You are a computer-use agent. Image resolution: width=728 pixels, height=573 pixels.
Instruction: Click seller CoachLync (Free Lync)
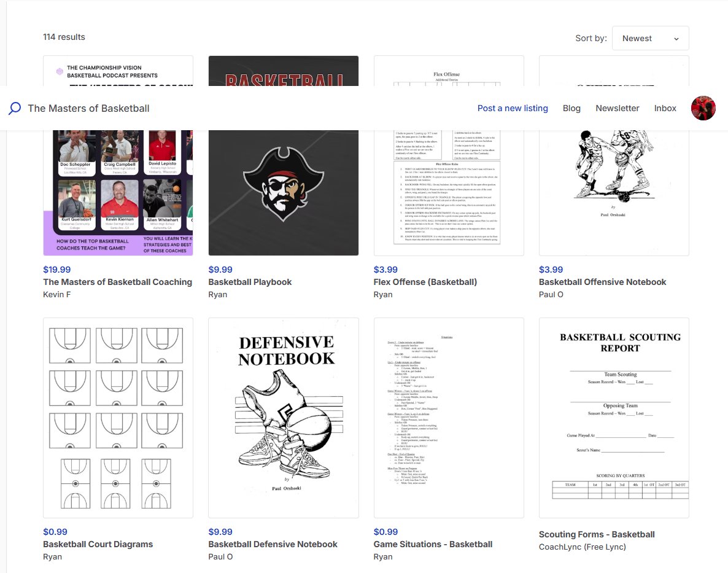[x=582, y=547]
